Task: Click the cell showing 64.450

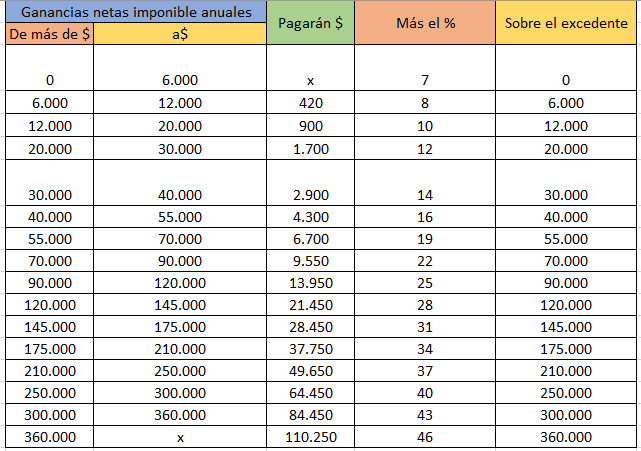Action: (x=310, y=393)
